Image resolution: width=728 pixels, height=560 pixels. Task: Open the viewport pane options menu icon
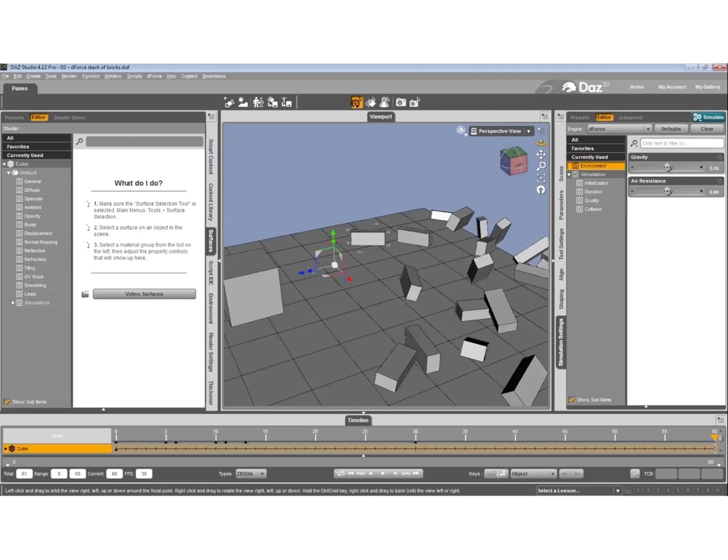coord(544,116)
